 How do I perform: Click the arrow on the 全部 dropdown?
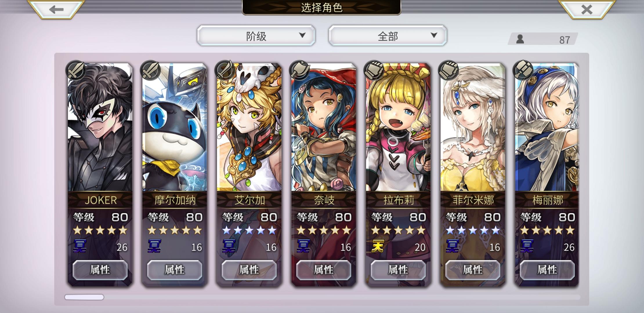[434, 35]
